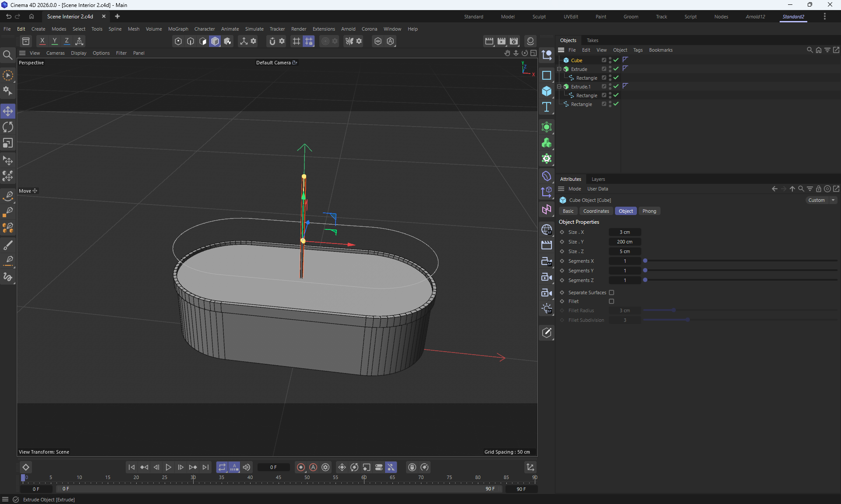841x504 pixels.
Task: Collapse the Extrude.1 object hierarchy
Action: click(559, 87)
